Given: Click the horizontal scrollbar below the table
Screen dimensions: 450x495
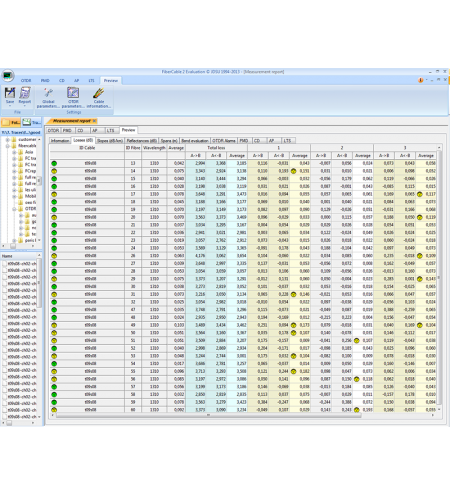Looking at the screenshot, I should 208,415.
